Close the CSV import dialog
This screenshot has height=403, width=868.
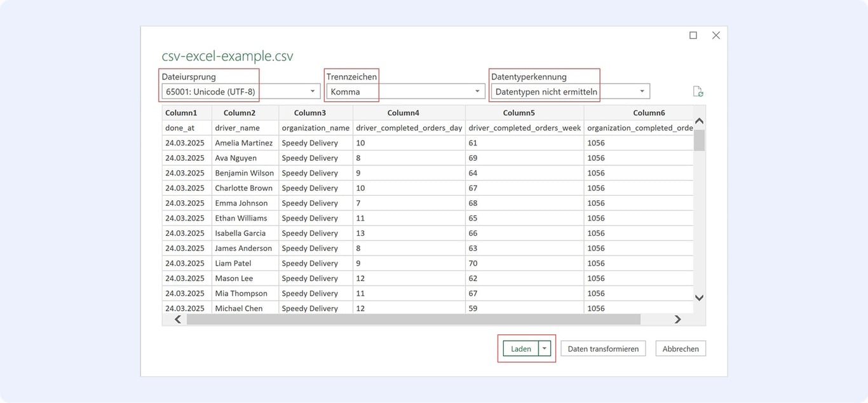716,36
